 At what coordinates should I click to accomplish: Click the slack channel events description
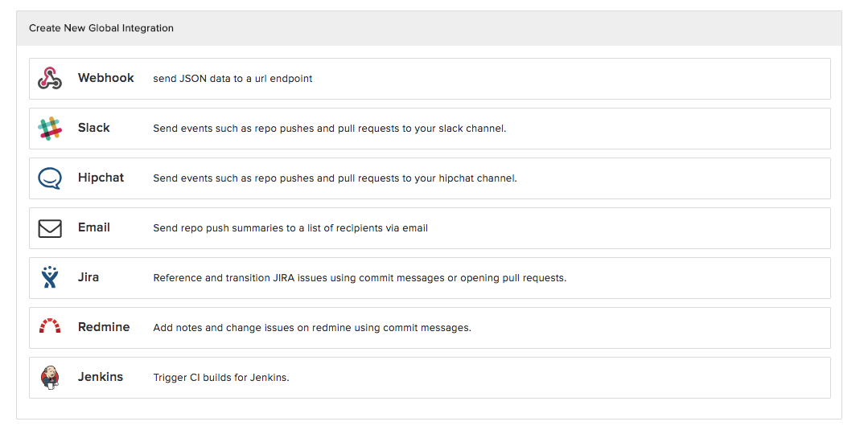click(329, 129)
